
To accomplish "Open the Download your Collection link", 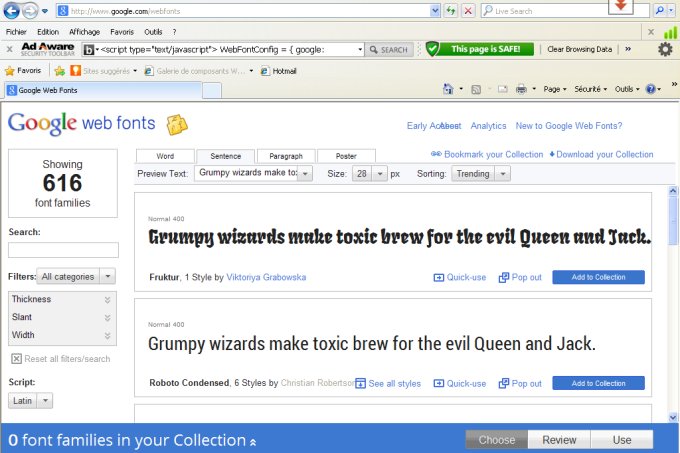I will click(601, 154).
